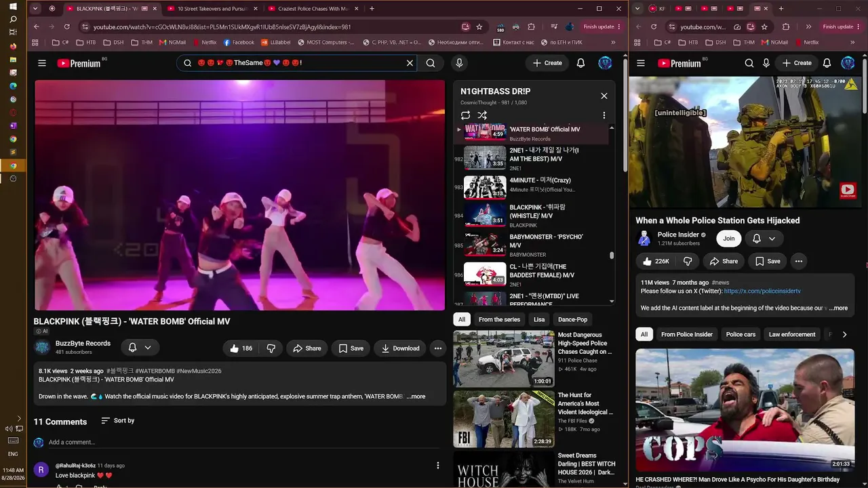This screenshot has width=868, height=488.
Task: Expand Police Insider description with ...more
Action: tap(838, 308)
